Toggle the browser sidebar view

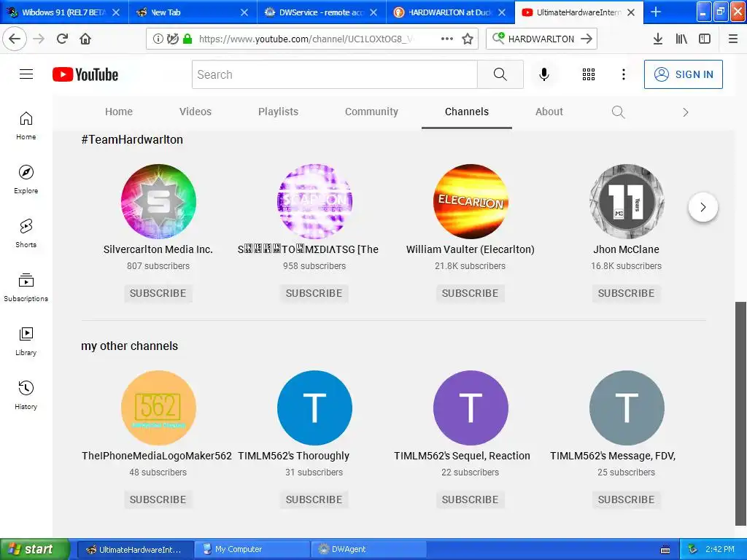(705, 39)
